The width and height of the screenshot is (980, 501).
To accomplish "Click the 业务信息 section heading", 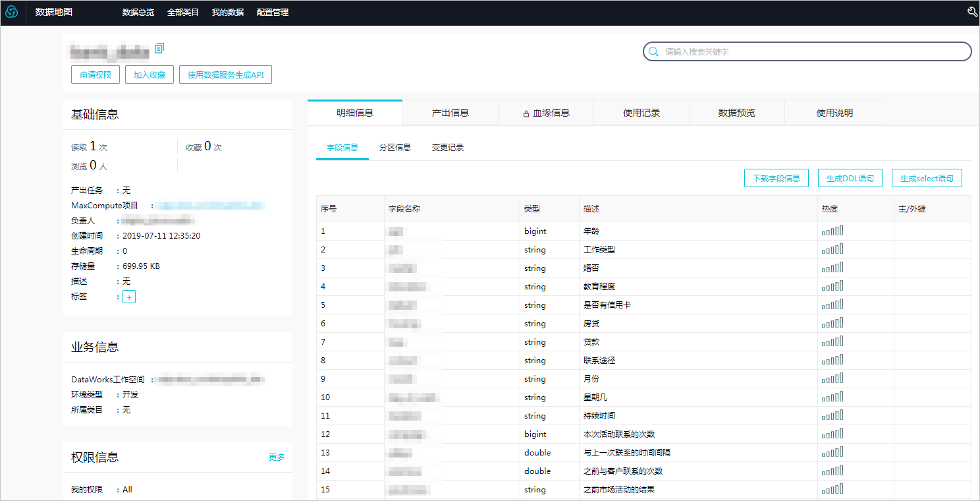I will [x=95, y=347].
